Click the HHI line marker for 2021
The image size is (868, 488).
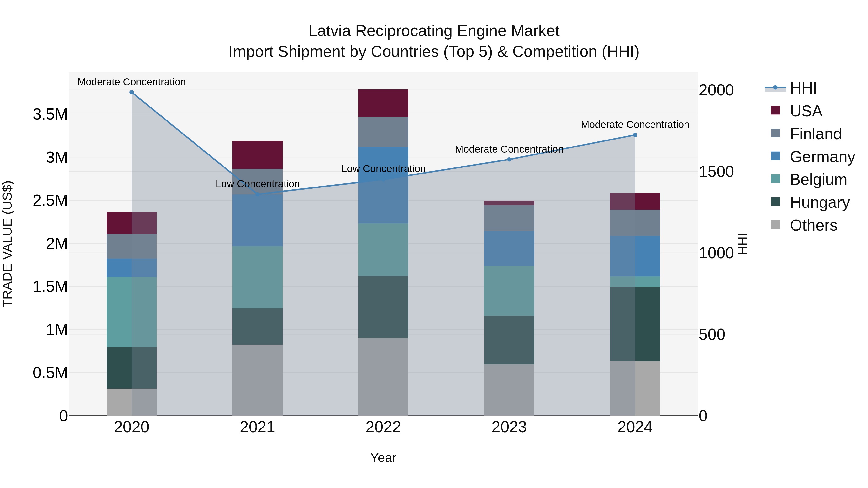pyautogui.click(x=258, y=194)
